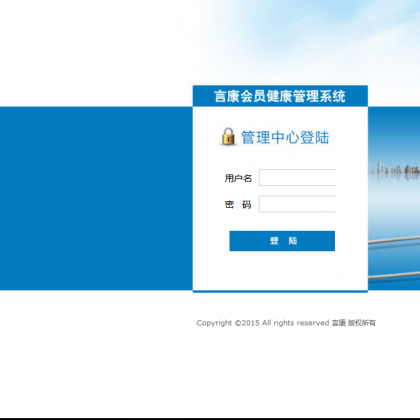Click the solid blue banner left of login panel
This screenshot has height=420, width=420.
(x=96, y=198)
